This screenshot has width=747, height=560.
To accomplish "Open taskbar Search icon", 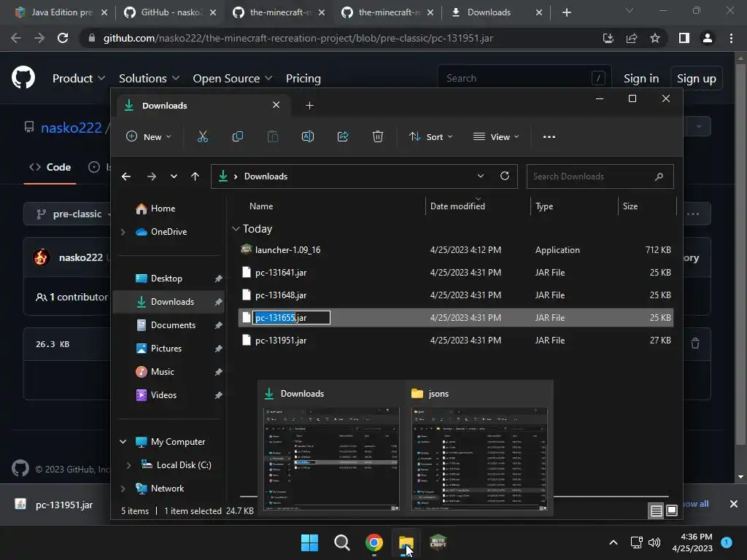I will tap(341, 542).
